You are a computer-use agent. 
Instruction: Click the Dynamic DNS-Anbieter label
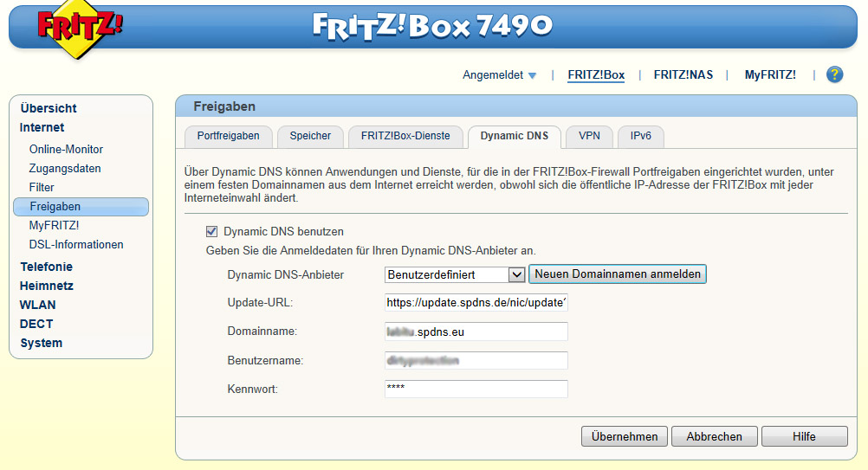[x=286, y=274]
